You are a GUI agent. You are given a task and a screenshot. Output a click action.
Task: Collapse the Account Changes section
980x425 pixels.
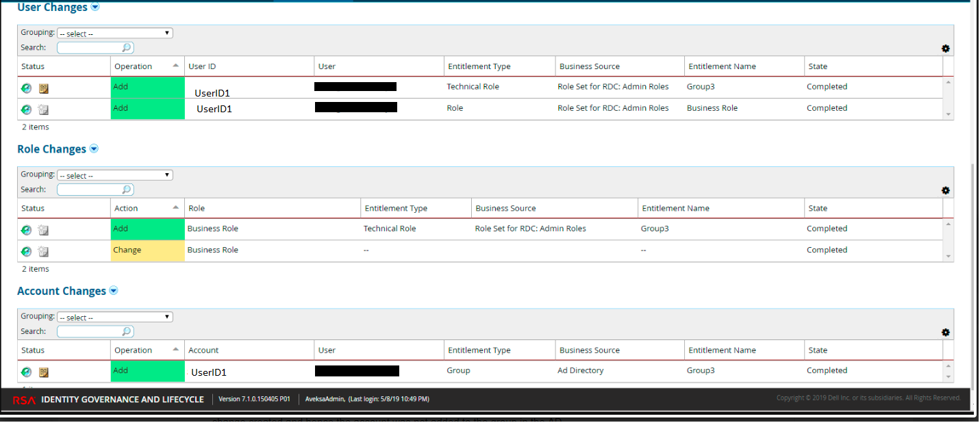114,290
